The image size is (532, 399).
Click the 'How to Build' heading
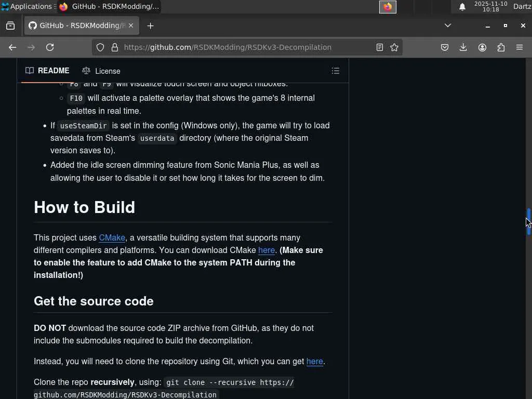85,207
